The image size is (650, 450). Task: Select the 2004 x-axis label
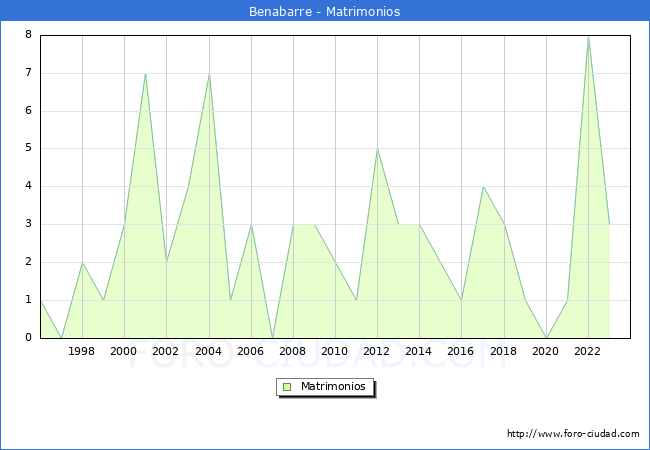point(209,351)
